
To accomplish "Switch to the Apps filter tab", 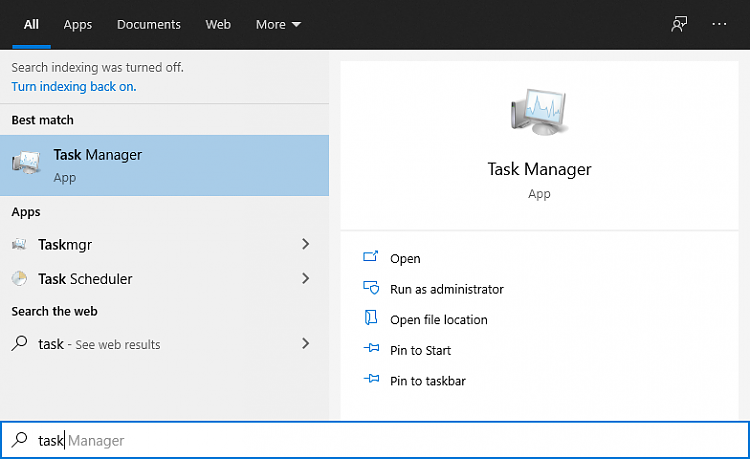I will point(77,25).
